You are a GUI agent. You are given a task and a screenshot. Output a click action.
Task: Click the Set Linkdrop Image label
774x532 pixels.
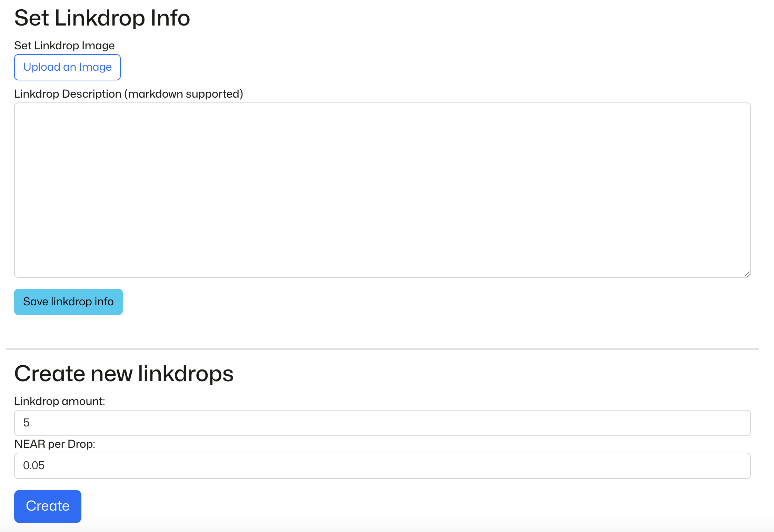[64, 46]
